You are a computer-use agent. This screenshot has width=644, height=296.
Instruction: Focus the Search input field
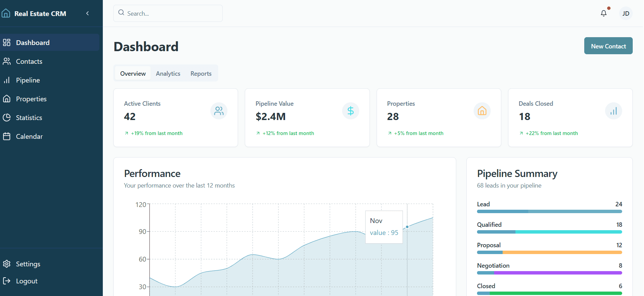pos(168,13)
